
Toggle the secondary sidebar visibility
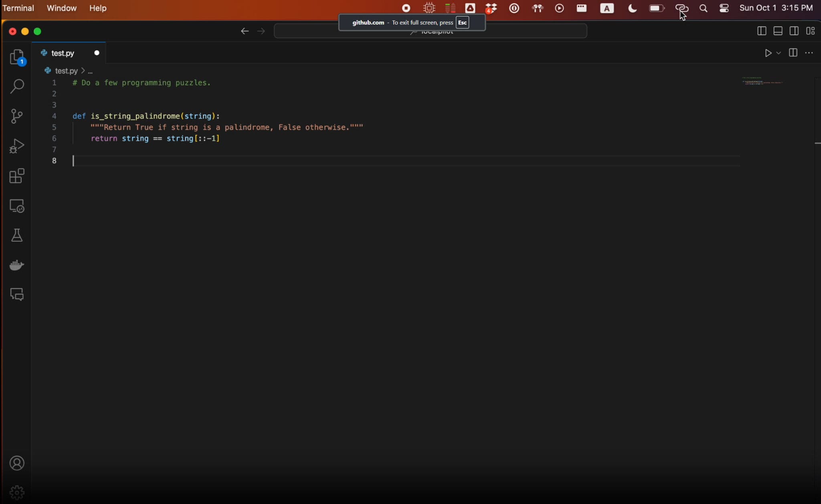pyautogui.click(x=794, y=31)
